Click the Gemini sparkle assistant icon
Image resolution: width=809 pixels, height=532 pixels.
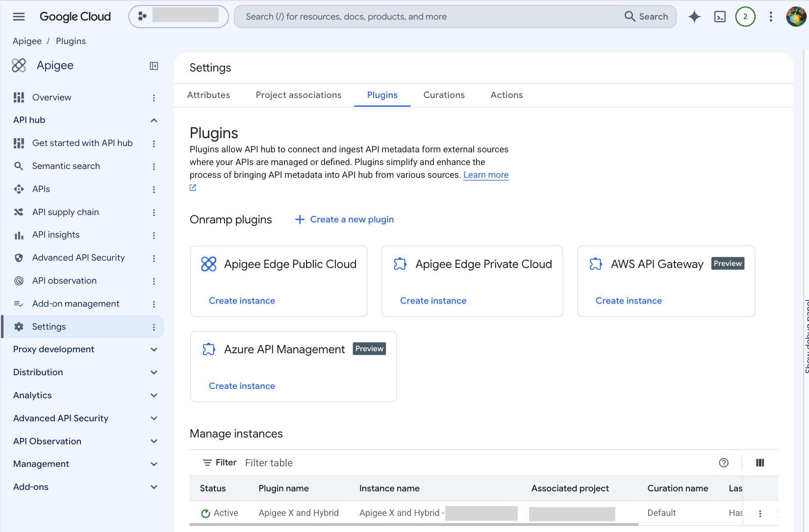pyautogui.click(x=694, y=17)
